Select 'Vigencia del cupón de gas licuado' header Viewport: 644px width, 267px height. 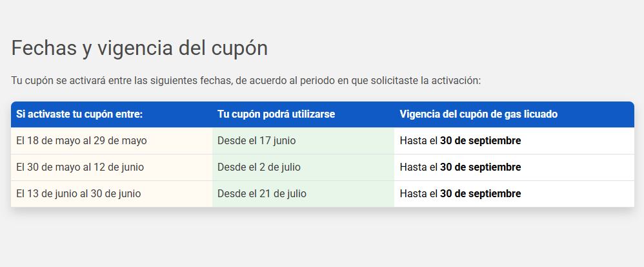[478, 114]
